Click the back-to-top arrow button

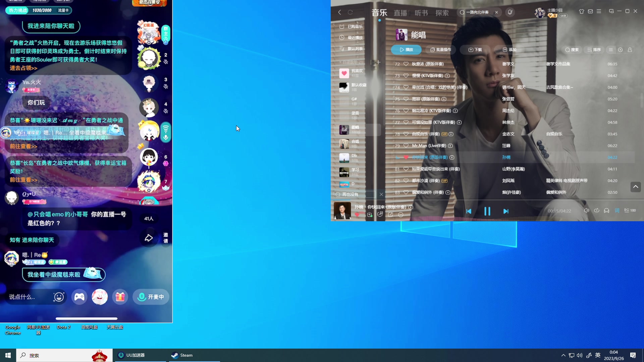636,187
